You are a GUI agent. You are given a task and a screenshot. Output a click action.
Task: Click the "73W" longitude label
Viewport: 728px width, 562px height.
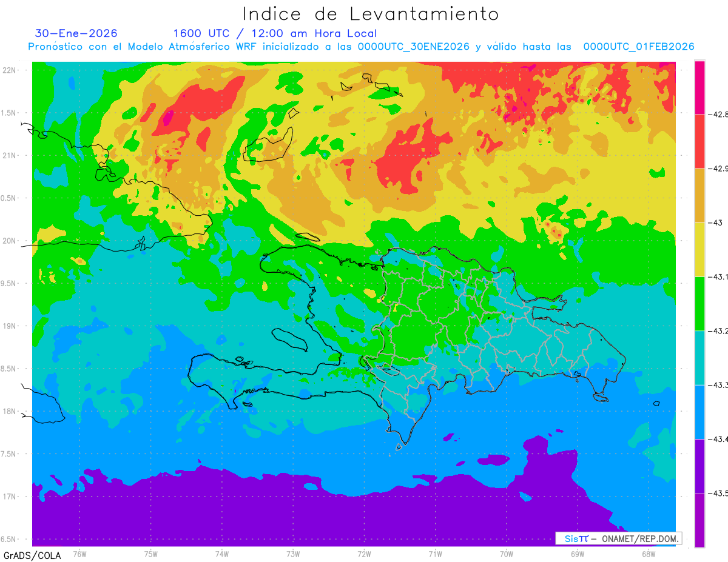point(293,554)
